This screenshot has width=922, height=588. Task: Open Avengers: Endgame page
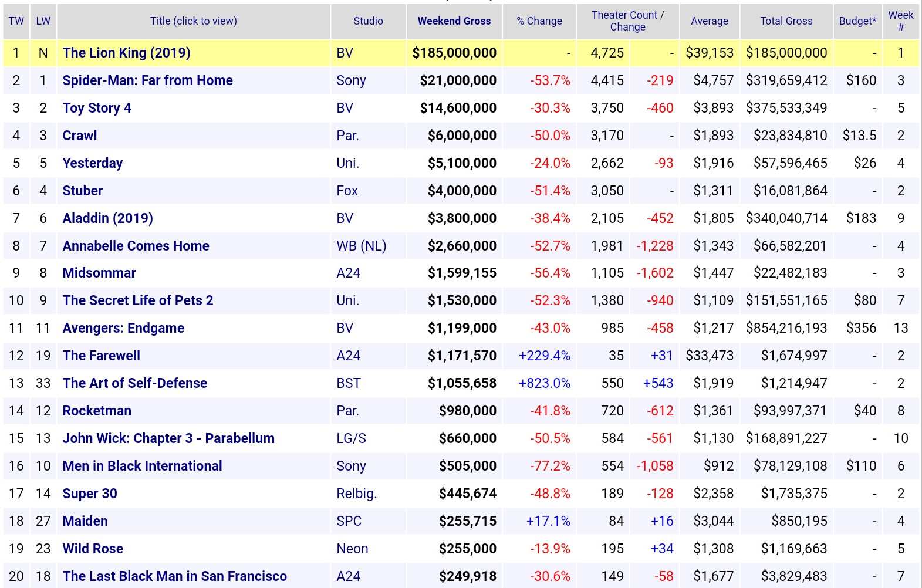(123, 328)
